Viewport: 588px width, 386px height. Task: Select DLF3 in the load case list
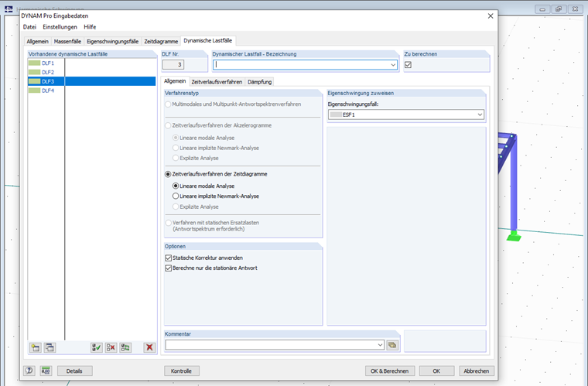[91, 81]
